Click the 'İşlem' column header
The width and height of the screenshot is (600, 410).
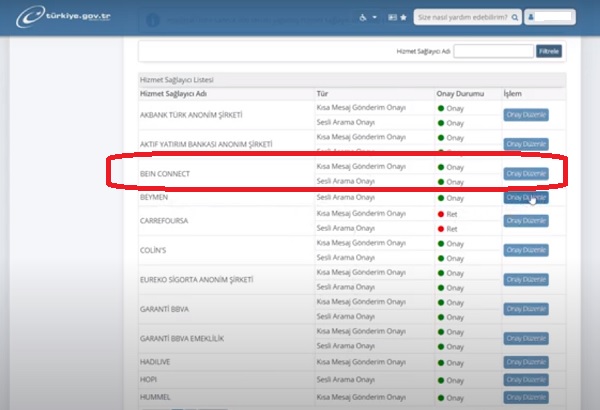tap(512, 94)
